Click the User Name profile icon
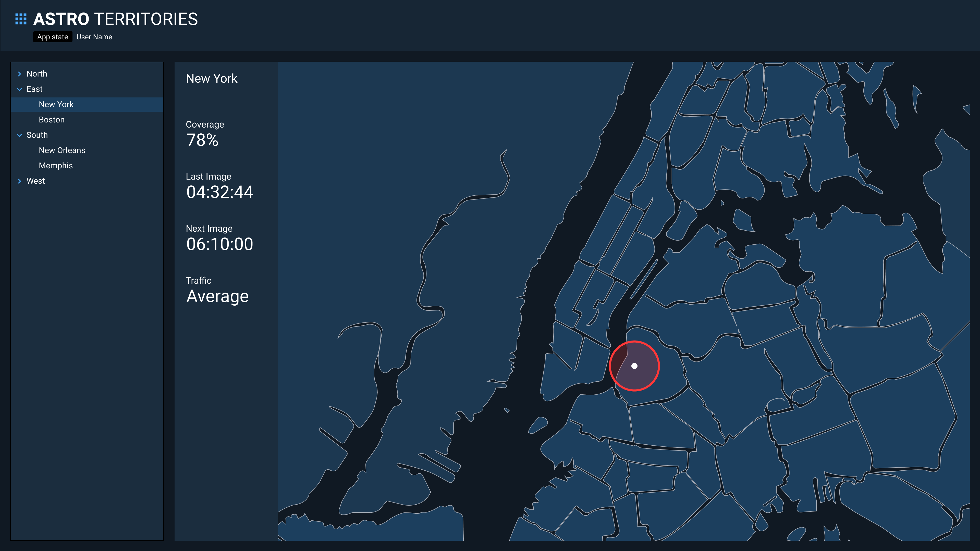Viewport: 980px width, 551px height. tap(94, 36)
